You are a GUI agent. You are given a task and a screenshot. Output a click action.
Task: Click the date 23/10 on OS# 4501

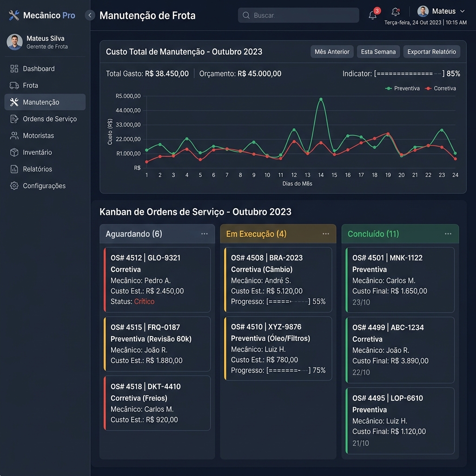click(361, 302)
